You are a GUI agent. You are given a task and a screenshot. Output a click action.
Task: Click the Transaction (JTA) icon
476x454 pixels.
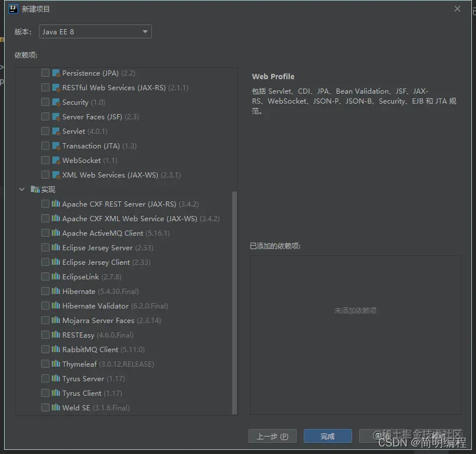pos(56,146)
